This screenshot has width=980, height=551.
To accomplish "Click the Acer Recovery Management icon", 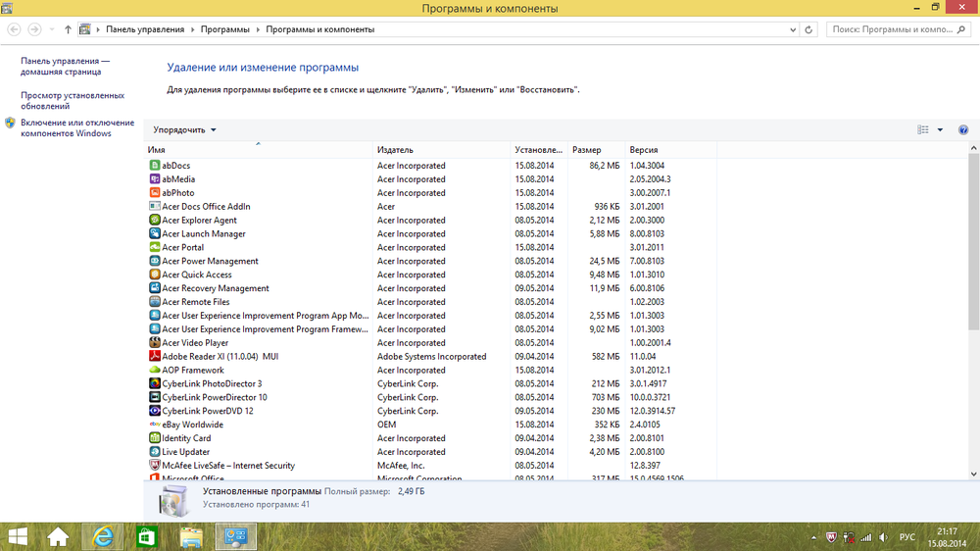I will click(x=155, y=288).
